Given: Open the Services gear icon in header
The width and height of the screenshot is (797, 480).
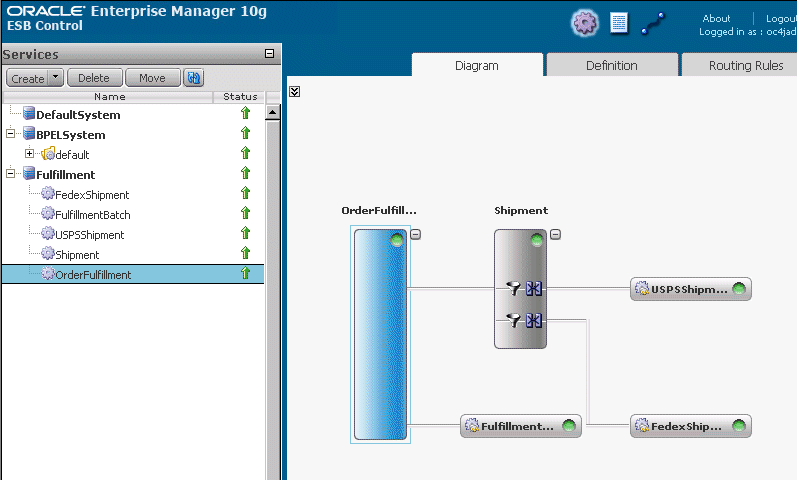Looking at the screenshot, I should click(585, 23).
